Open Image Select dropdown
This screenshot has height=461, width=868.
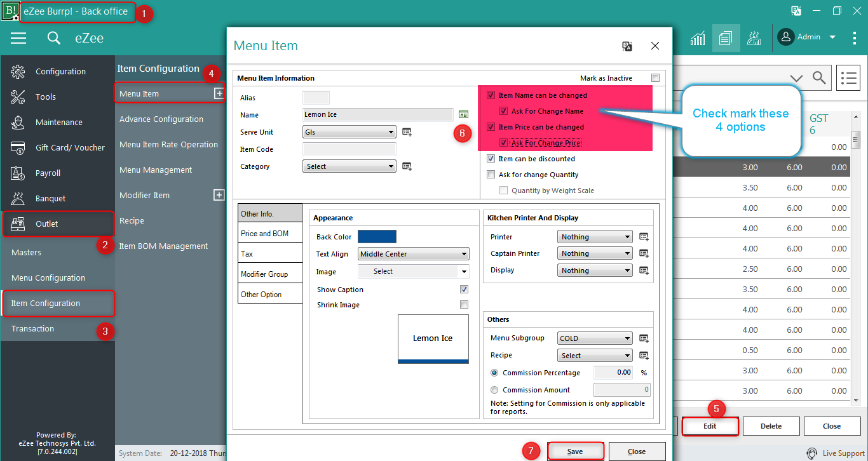[x=413, y=271]
